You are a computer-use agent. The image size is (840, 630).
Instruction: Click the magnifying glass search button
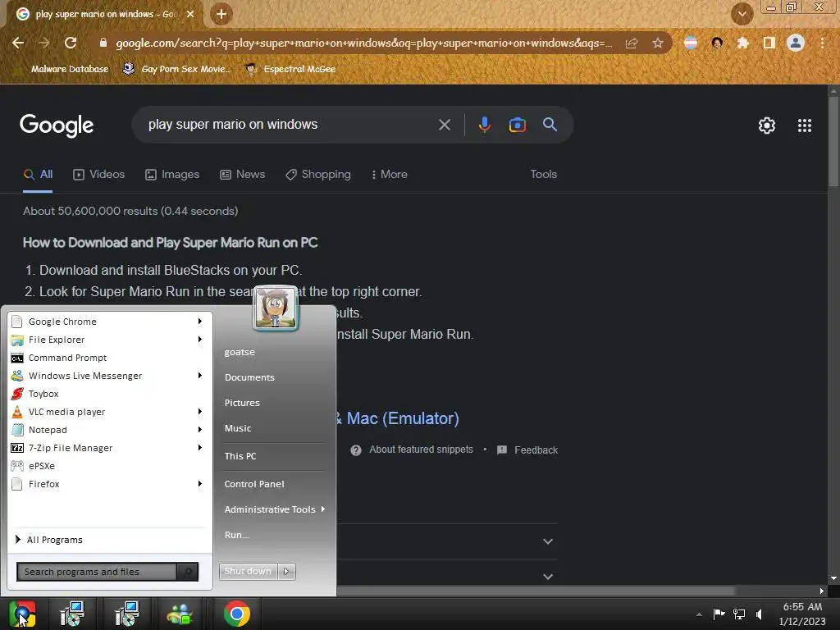click(550, 125)
